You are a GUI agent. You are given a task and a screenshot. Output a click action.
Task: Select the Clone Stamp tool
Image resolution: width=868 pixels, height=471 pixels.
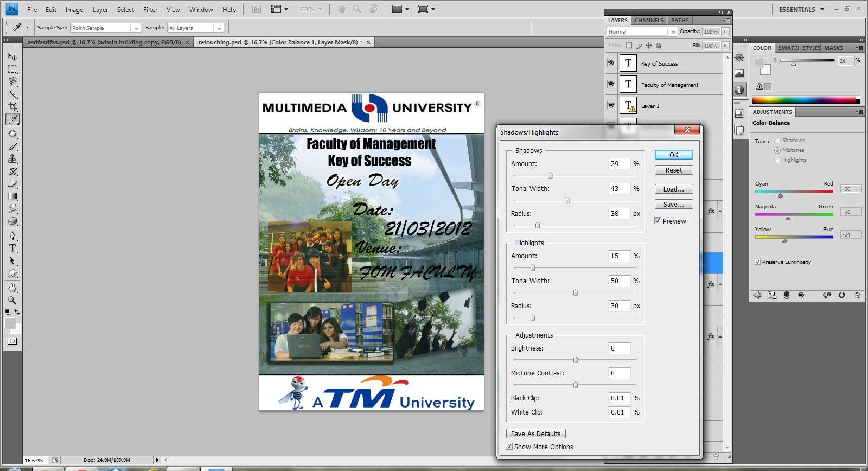coord(12,158)
